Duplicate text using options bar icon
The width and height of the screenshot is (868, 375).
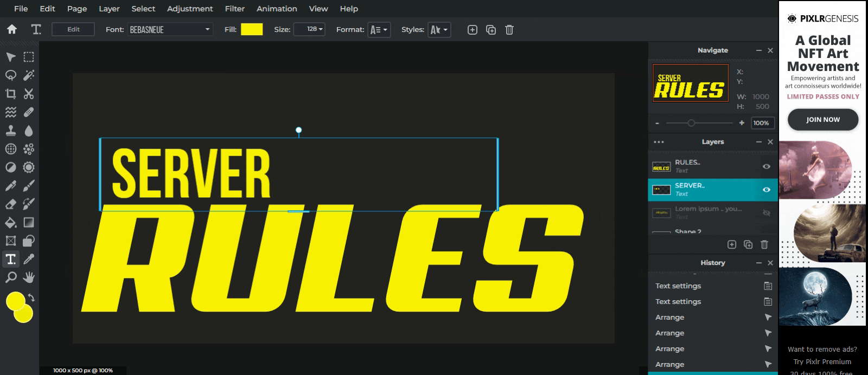tap(491, 30)
